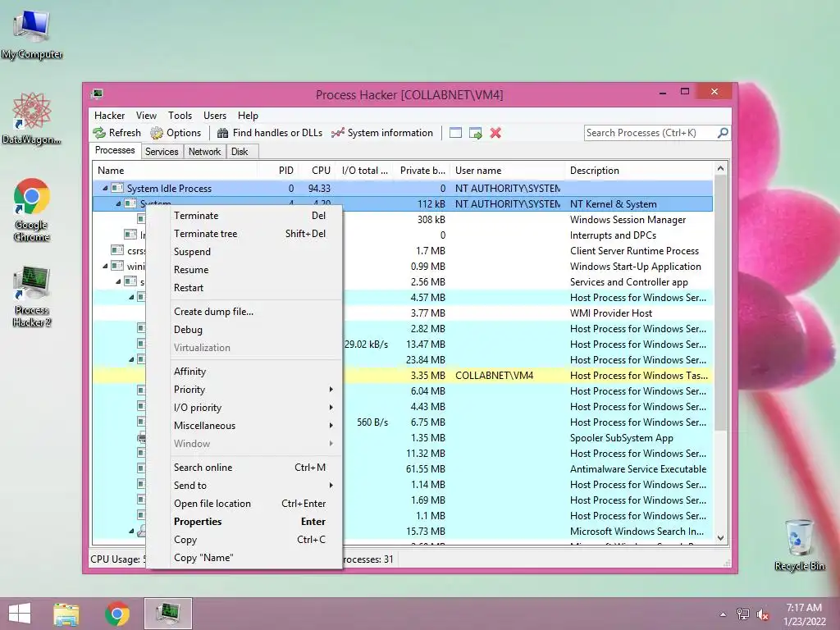Click the red X terminate window icon
Viewport: 840px width, 630px height.
[495, 133]
